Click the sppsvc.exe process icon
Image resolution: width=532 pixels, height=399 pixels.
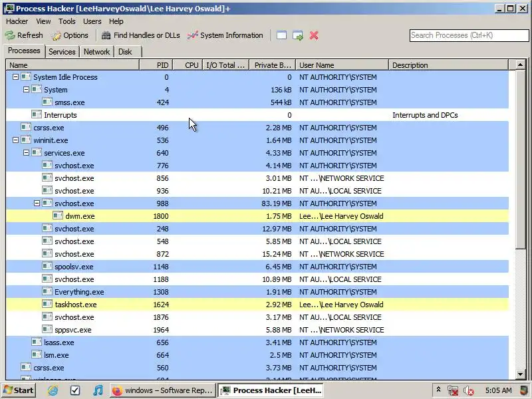(47, 329)
